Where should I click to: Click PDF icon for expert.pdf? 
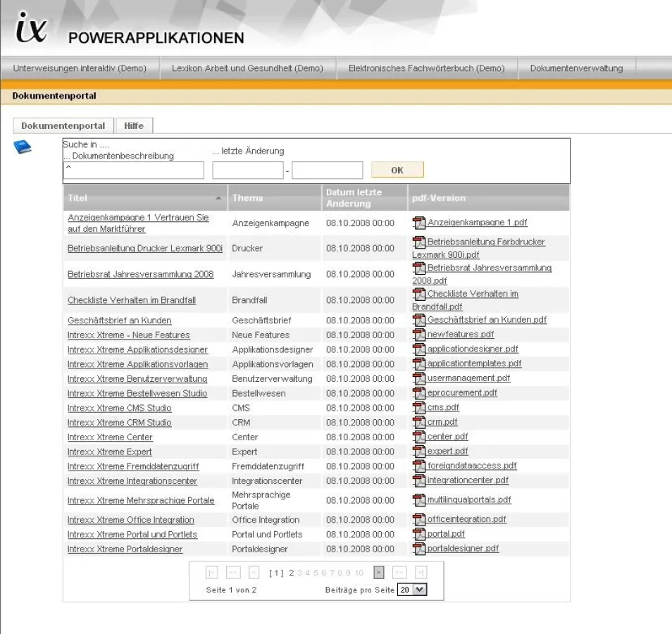[x=419, y=452]
